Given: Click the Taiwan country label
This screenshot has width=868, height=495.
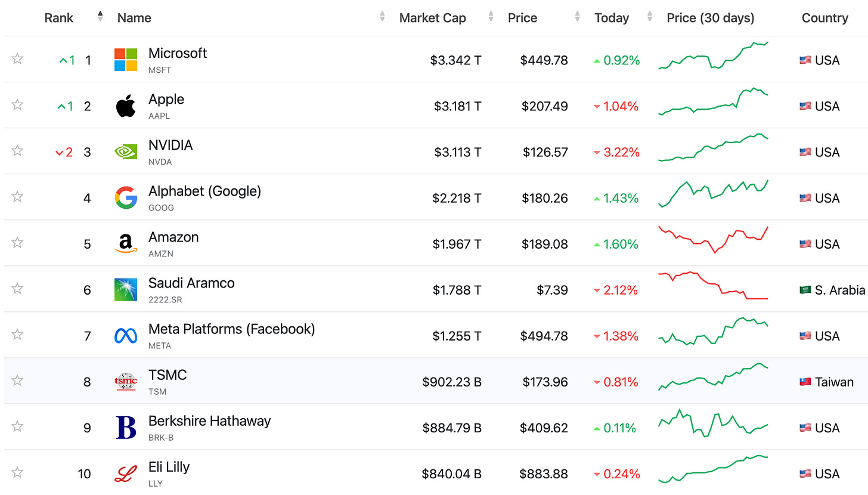Looking at the screenshot, I should [x=834, y=382].
